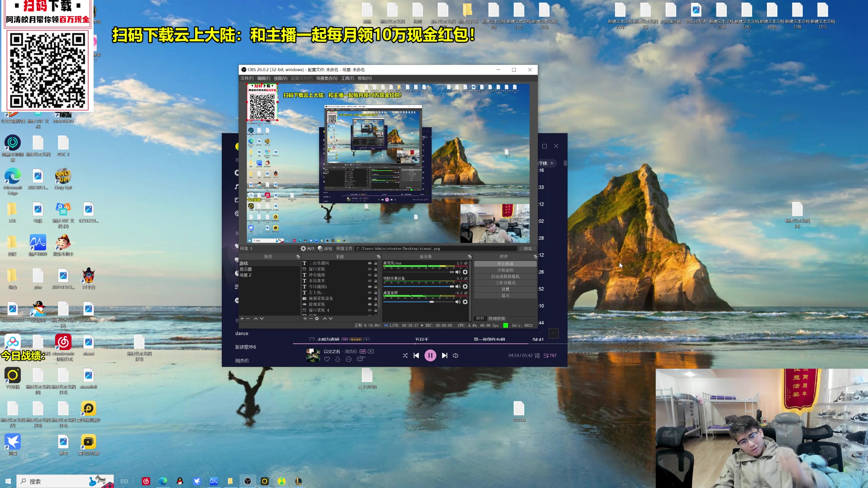Enable 工作室模式 studio mode
Image resolution: width=868 pixels, height=488 pixels.
[505, 283]
